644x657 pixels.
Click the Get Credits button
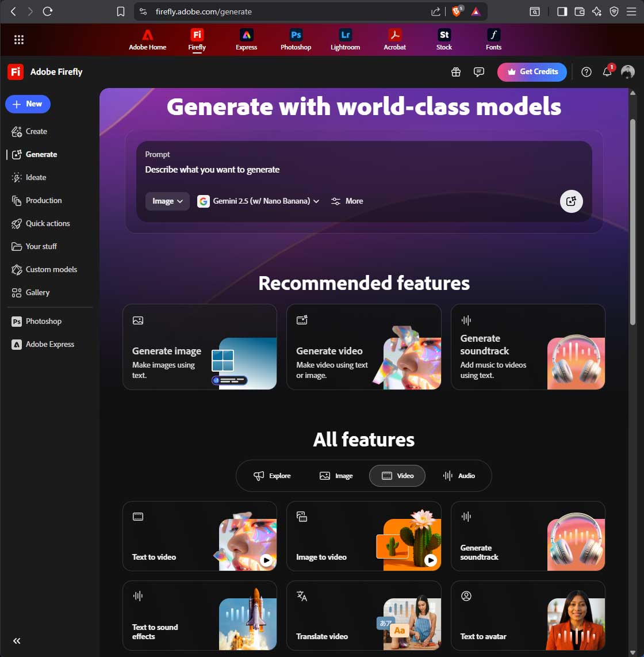[x=532, y=72]
